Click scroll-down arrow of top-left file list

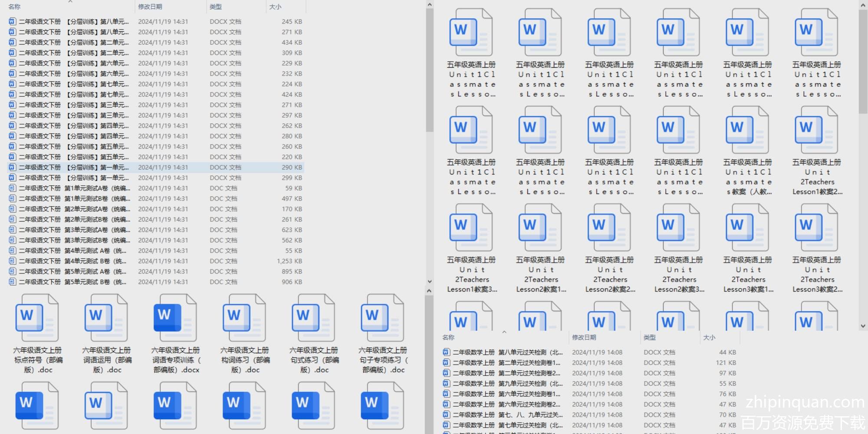pyautogui.click(x=429, y=282)
